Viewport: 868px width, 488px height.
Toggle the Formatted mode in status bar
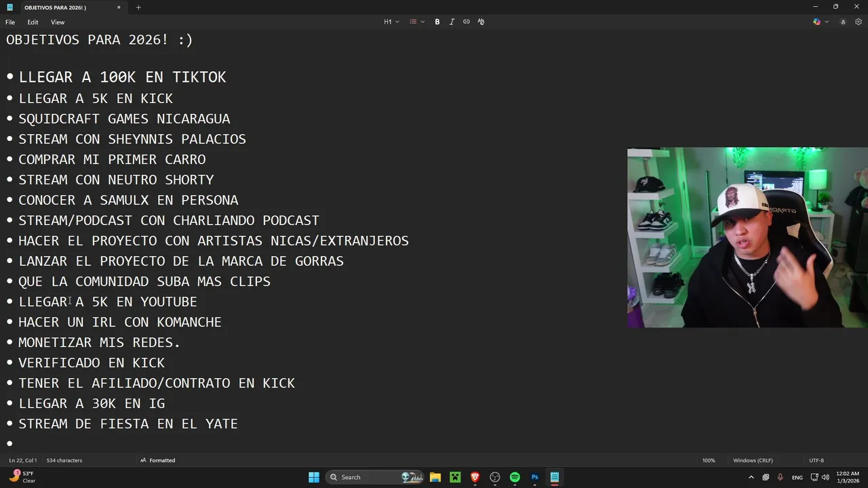[157, 460]
